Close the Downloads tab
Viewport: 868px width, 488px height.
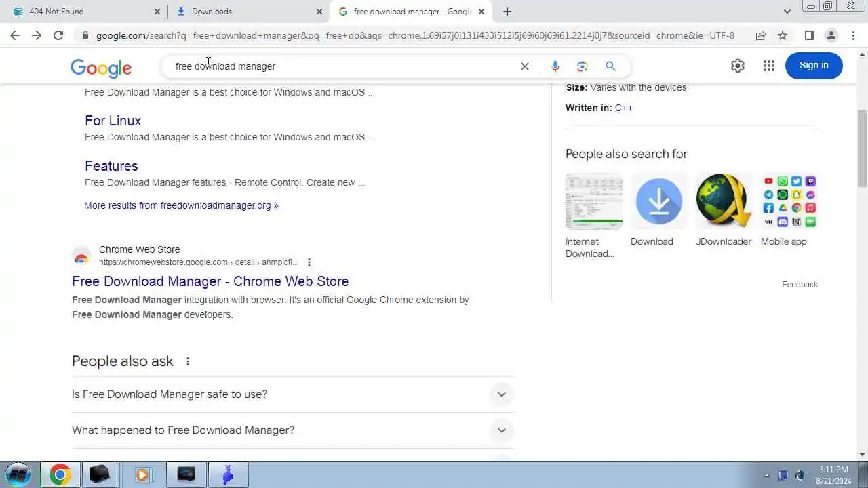coord(319,12)
